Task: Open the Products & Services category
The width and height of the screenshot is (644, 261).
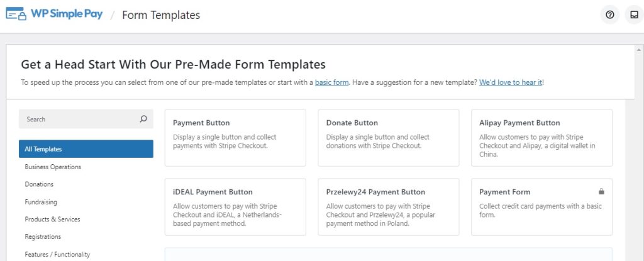Action: 52,219
